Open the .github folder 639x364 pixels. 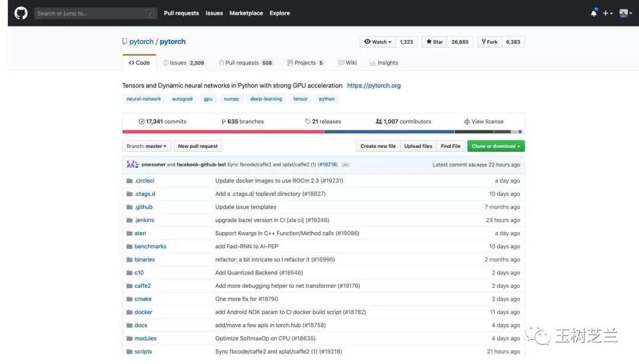point(143,207)
